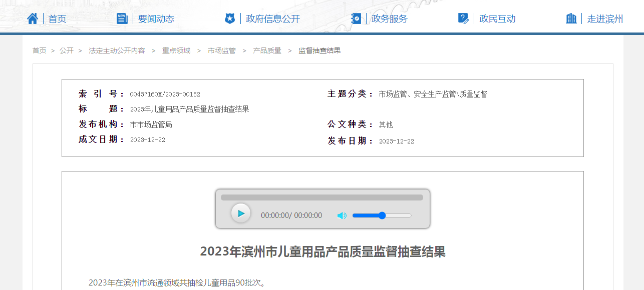Open 市场监管 breadcrumb link
Screen dimensions: 644x290
222,50
